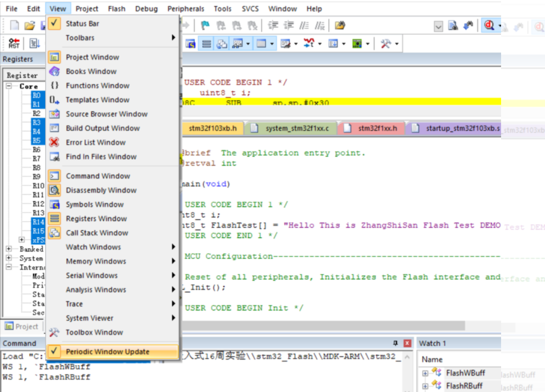This screenshot has width=545, height=392.
Task: Expand Memory Windows submenu
Action: click(x=112, y=261)
